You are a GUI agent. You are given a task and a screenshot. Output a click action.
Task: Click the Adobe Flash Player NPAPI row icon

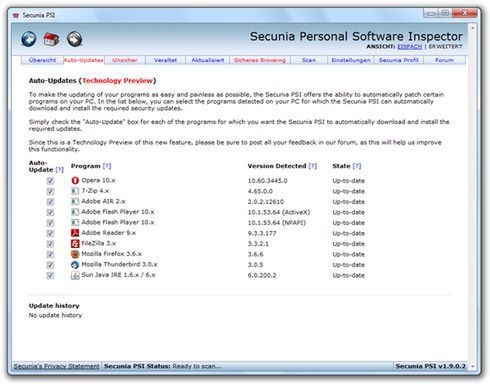(x=75, y=222)
